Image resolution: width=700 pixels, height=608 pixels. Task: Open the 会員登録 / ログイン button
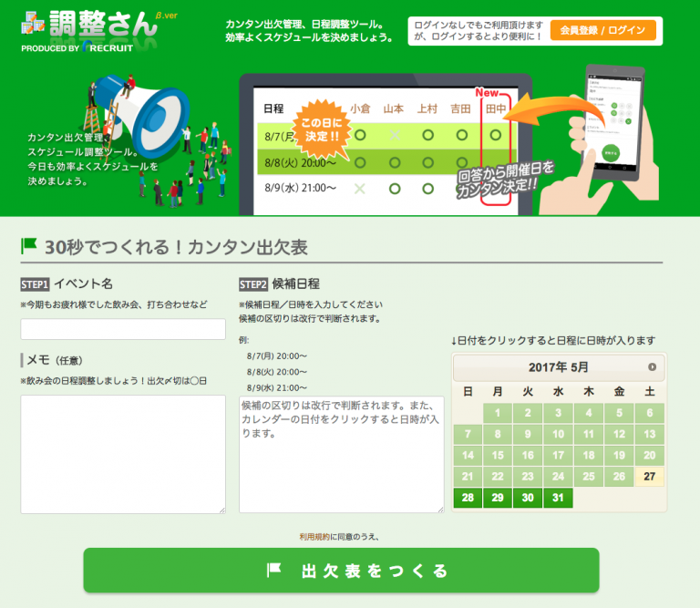[602, 30]
